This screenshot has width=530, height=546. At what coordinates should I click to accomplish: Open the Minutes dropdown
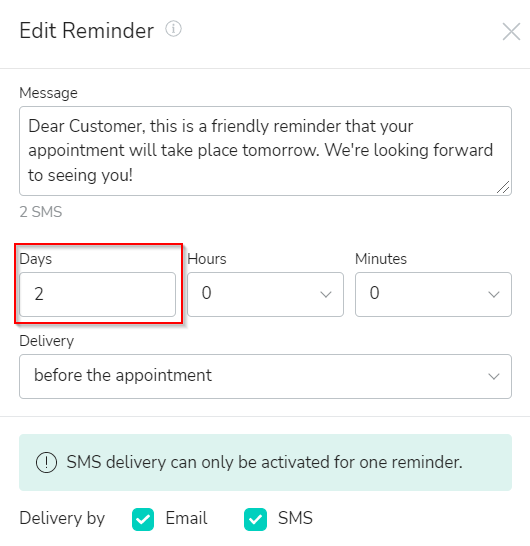tap(433, 295)
